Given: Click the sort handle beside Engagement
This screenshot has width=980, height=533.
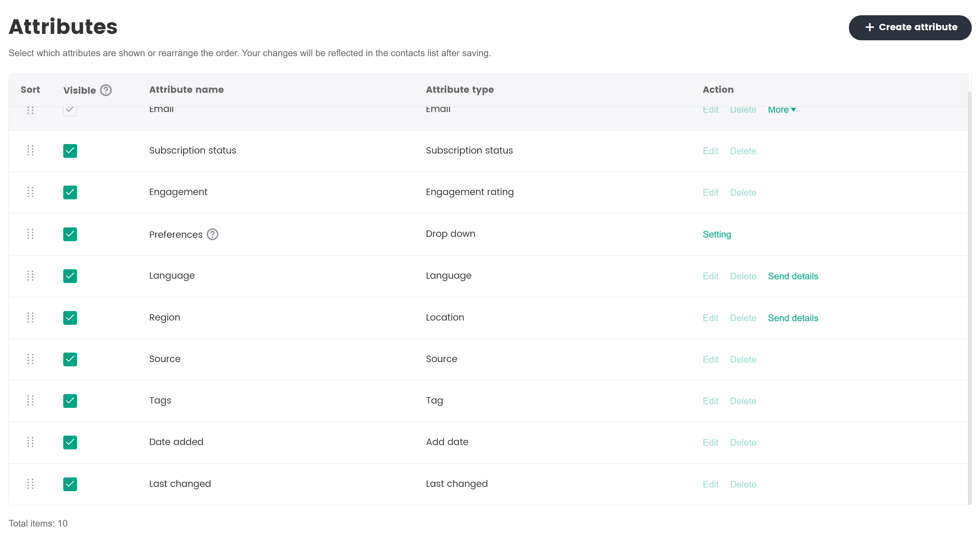Looking at the screenshot, I should click(x=31, y=192).
